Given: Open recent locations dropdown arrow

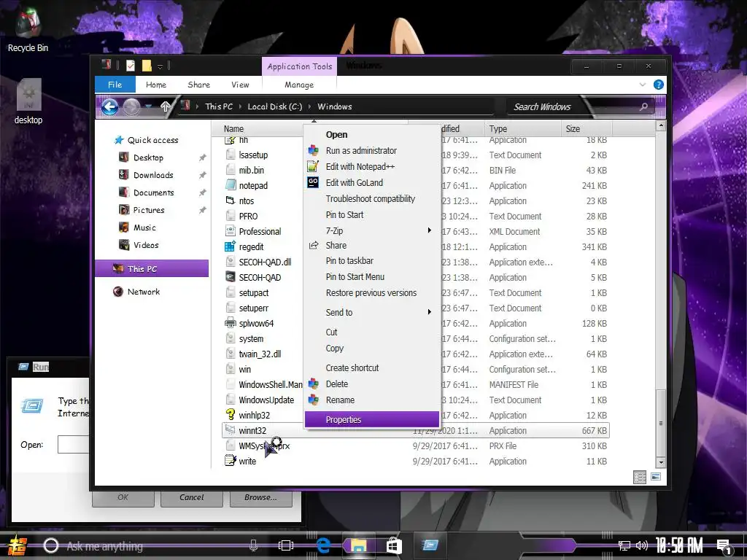Looking at the screenshot, I should coord(149,106).
